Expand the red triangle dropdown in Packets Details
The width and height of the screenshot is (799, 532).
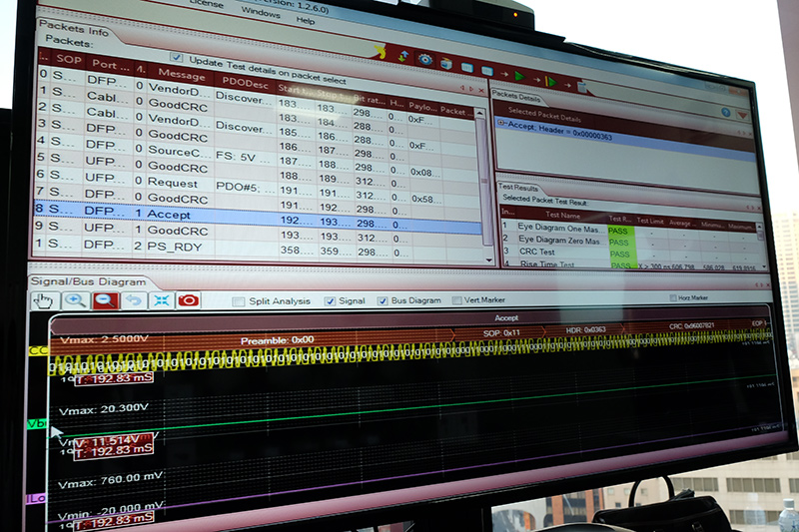click(x=742, y=116)
